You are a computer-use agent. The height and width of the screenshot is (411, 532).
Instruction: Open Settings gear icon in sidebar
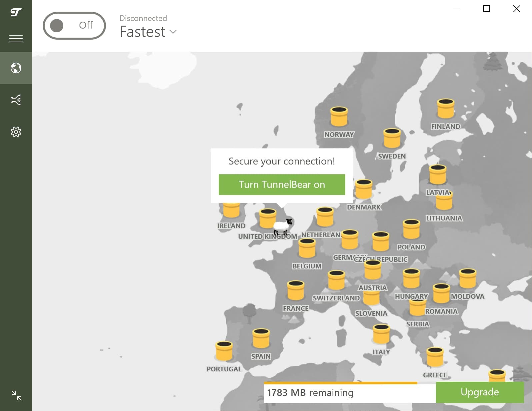[x=16, y=132]
